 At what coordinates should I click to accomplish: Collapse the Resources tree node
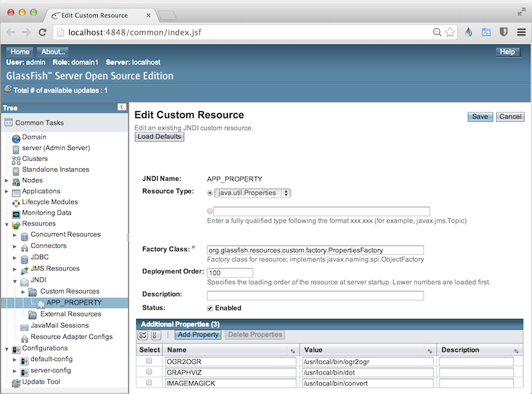(7, 224)
